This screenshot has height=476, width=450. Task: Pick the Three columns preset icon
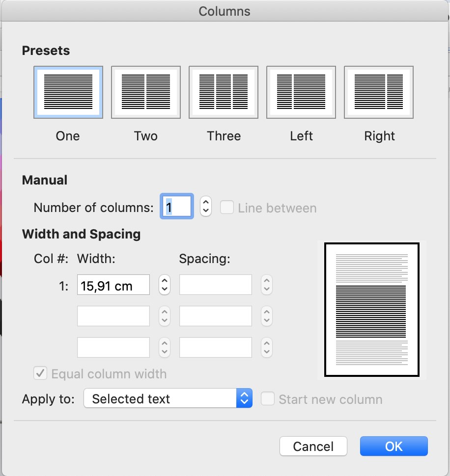(x=224, y=92)
